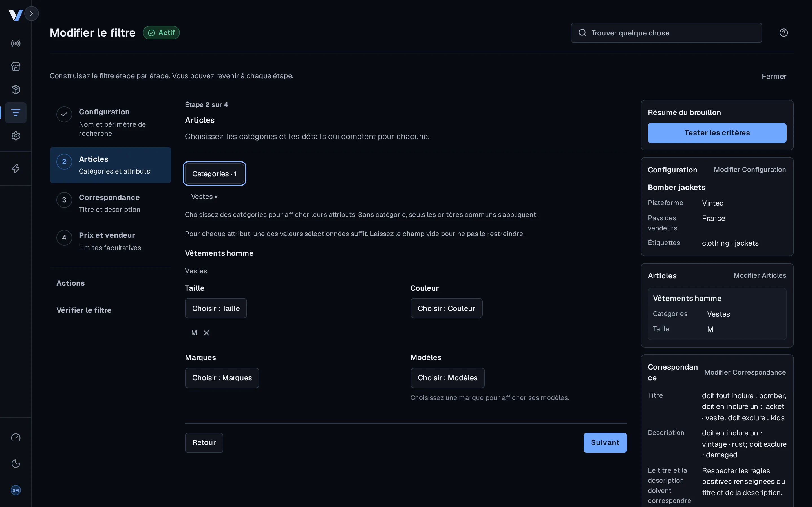Viewport: 812px width, 507px height.
Task: Open the live radar broadcast icon in sidebar
Action: click(16, 43)
